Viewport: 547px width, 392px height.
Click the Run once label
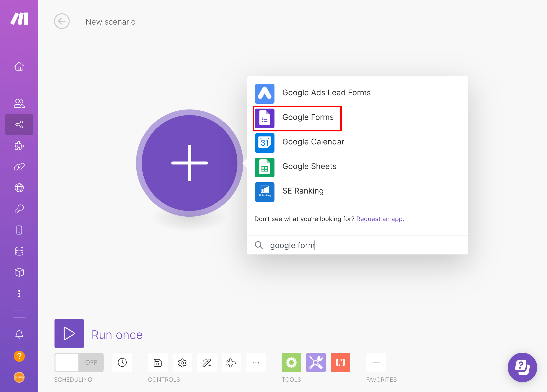117,335
